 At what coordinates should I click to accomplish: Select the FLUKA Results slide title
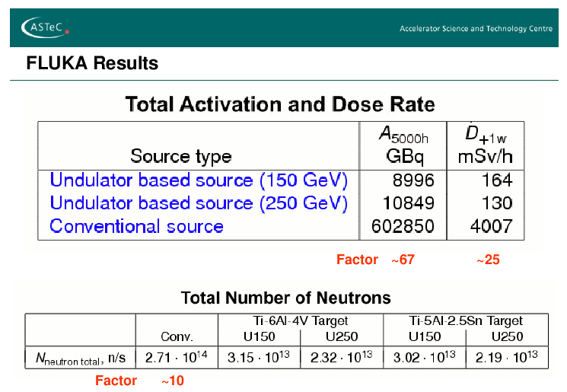pyautogui.click(x=92, y=64)
